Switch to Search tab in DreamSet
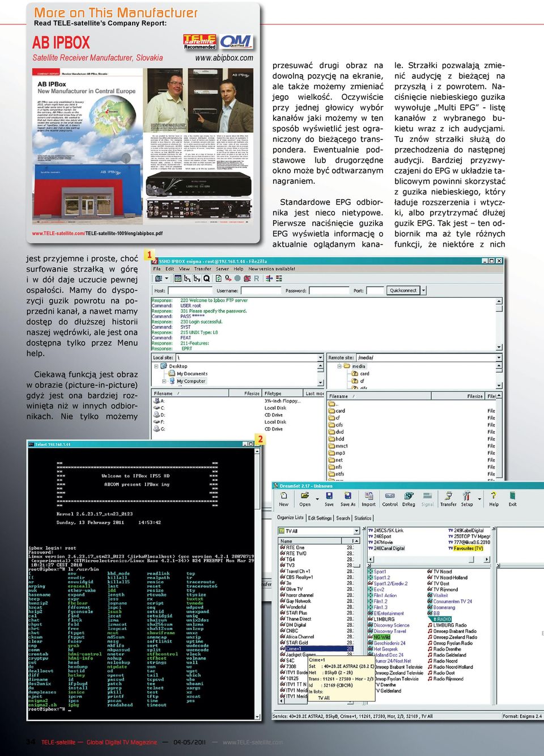 [343, 518]
